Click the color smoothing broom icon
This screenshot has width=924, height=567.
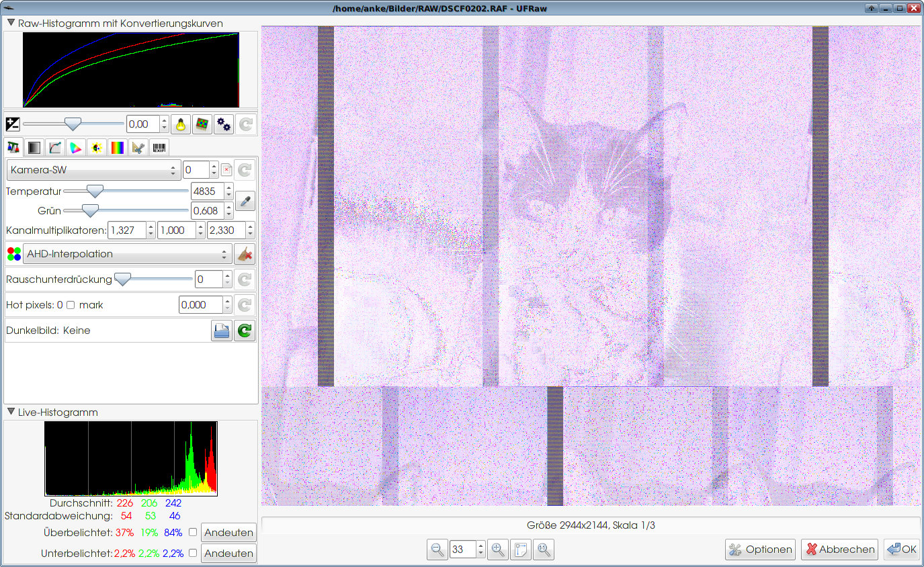[245, 254]
